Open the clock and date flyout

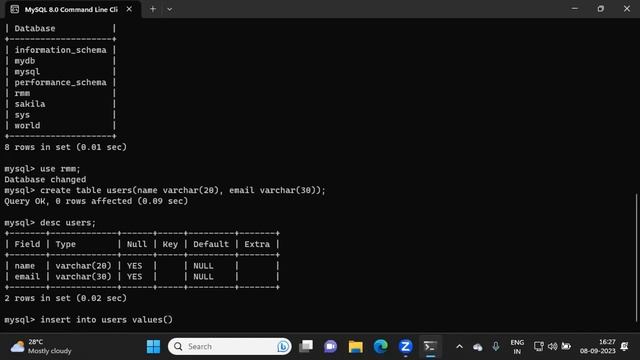(598, 347)
